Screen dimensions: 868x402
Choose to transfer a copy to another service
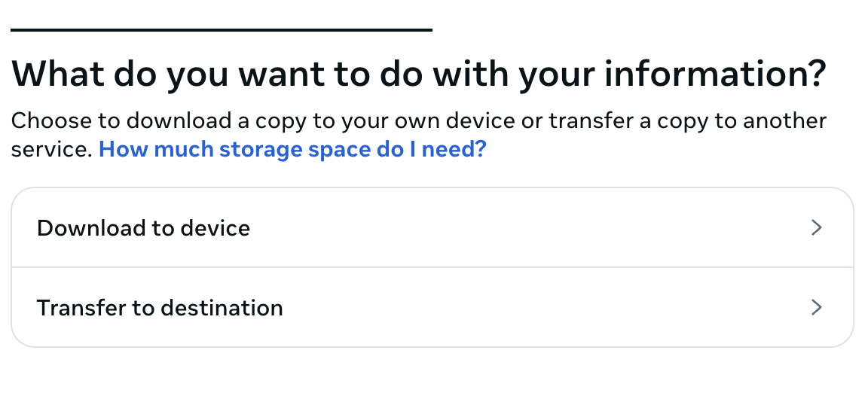(x=432, y=307)
